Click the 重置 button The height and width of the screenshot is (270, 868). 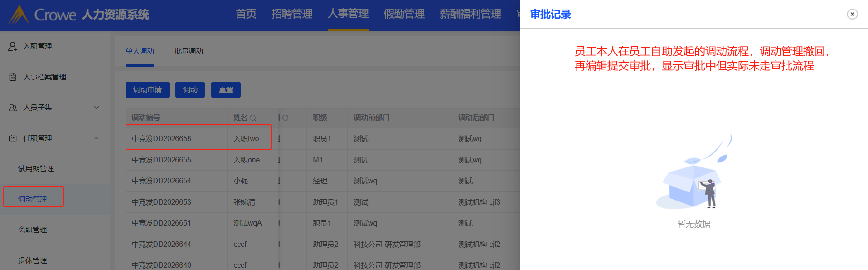(226, 90)
